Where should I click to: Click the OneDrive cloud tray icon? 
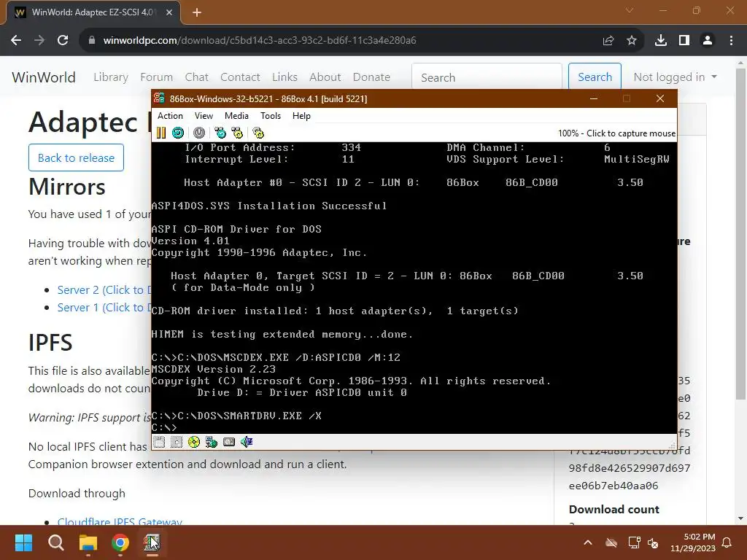pos(611,542)
